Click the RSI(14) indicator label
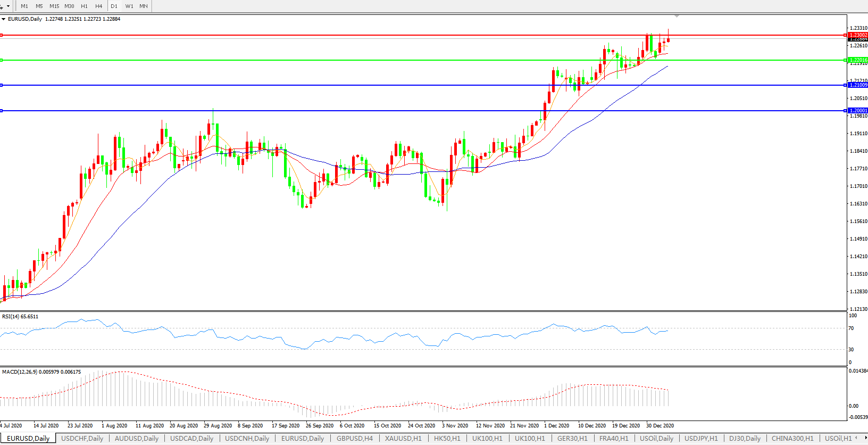Image resolution: width=868 pixels, height=445 pixels. (20, 317)
